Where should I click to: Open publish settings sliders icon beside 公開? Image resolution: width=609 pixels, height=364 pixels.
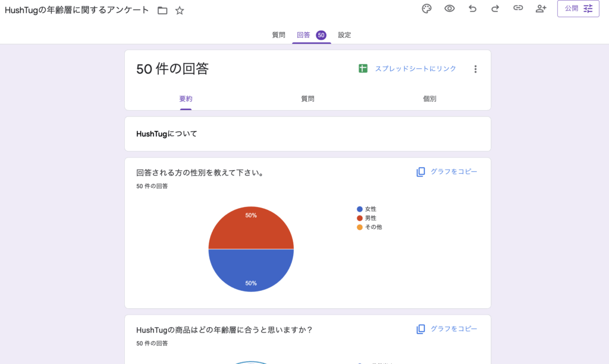(588, 8)
